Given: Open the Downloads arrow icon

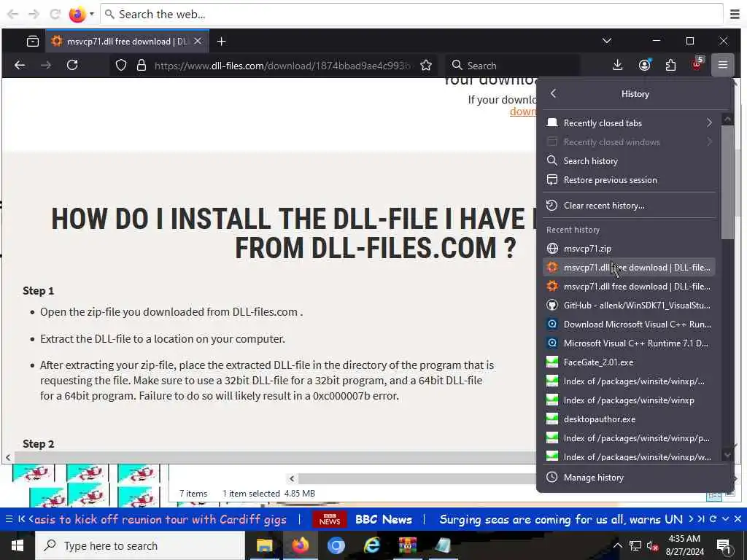Looking at the screenshot, I should pyautogui.click(x=617, y=65).
